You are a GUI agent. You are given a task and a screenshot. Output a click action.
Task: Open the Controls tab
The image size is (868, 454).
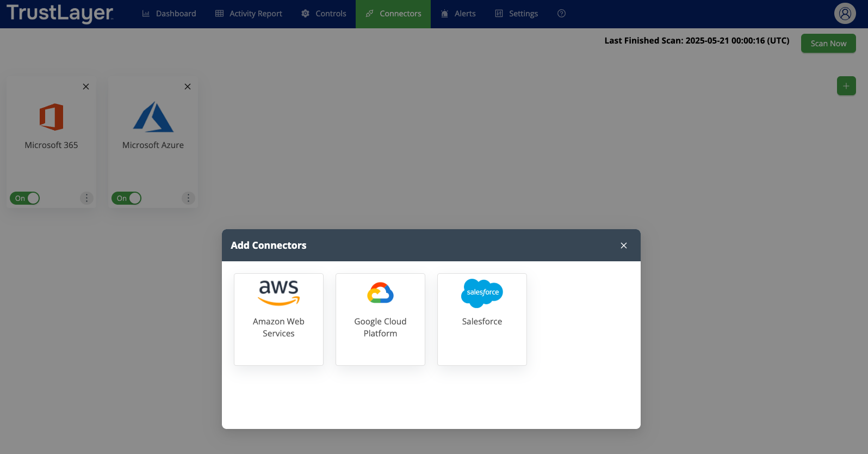point(324,14)
